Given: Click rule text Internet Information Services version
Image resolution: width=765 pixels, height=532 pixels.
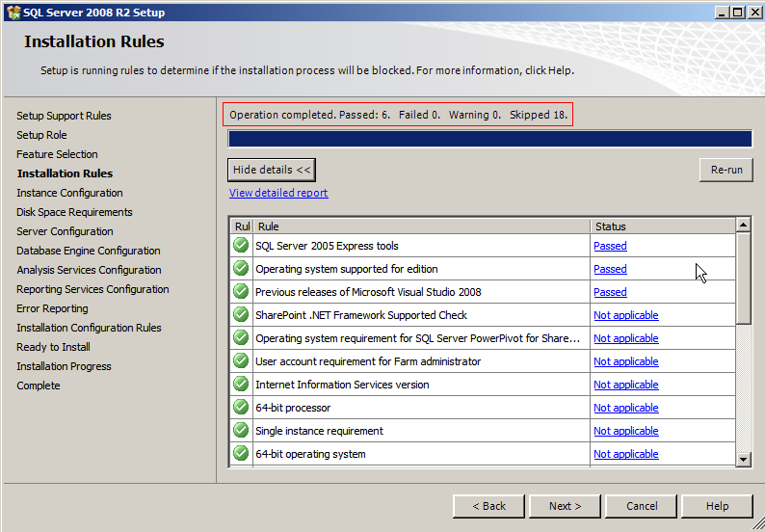Looking at the screenshot, I should 342,385.
